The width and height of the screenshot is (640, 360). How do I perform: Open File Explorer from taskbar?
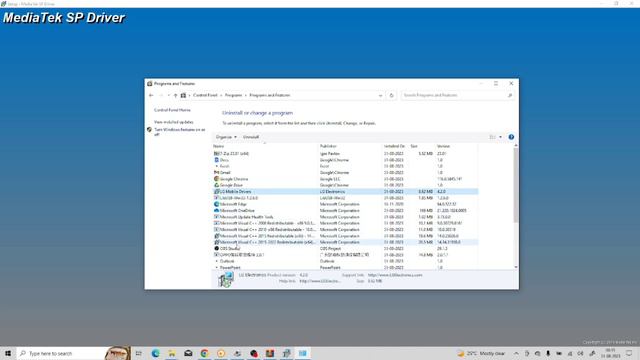point(172,353)
